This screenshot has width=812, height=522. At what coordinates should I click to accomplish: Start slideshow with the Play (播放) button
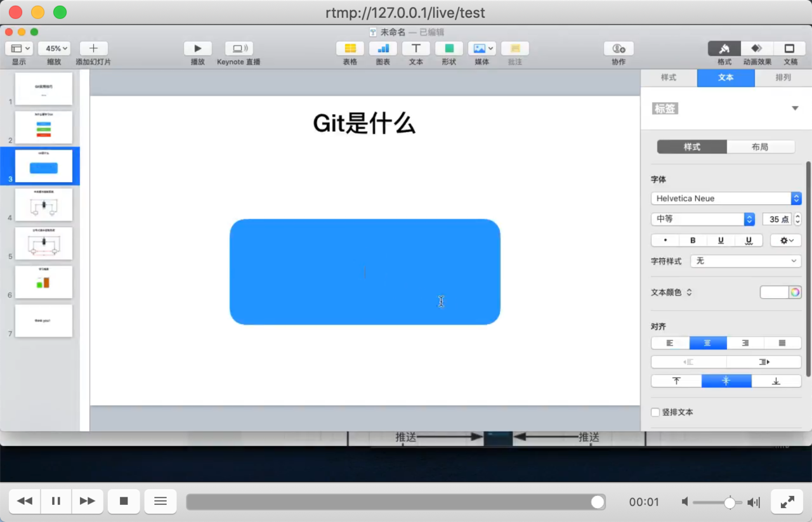[198, 48]
